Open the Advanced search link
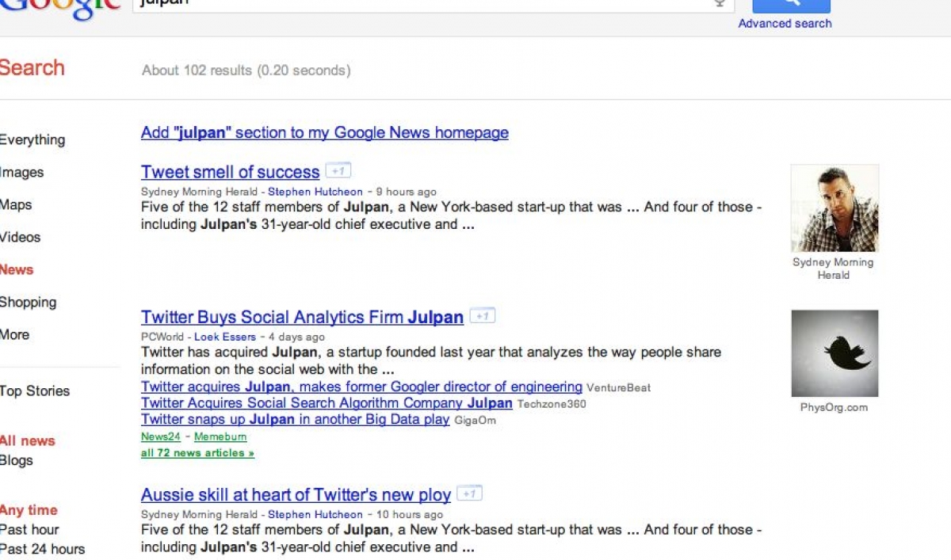 (785, 24)
